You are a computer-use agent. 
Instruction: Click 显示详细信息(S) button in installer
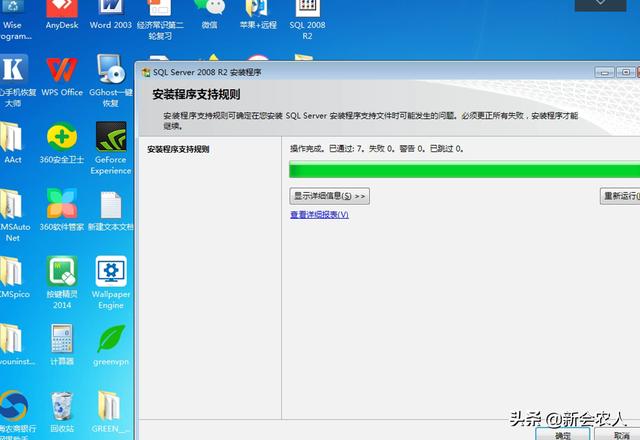329,196
